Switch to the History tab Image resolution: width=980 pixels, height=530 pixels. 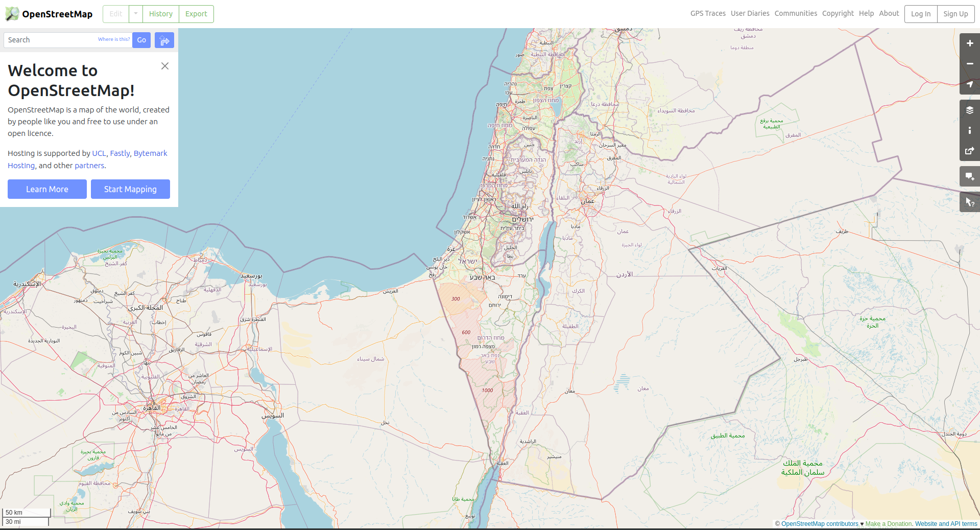160,14
